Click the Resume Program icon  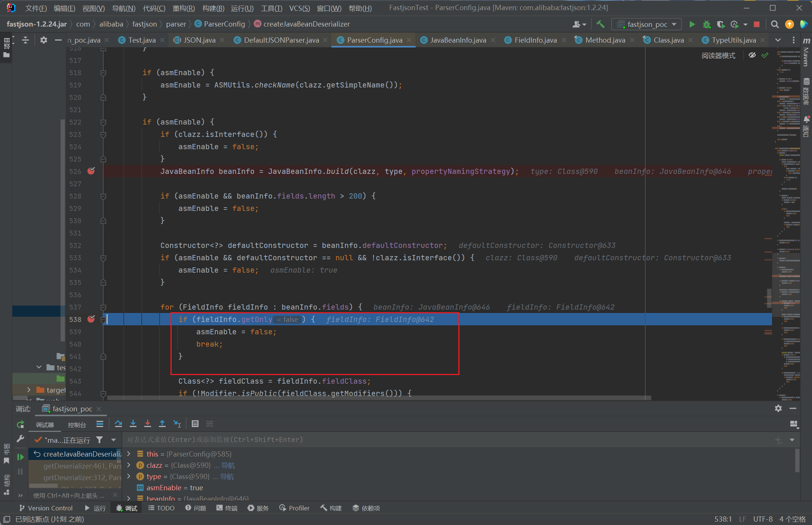[20, 457]
